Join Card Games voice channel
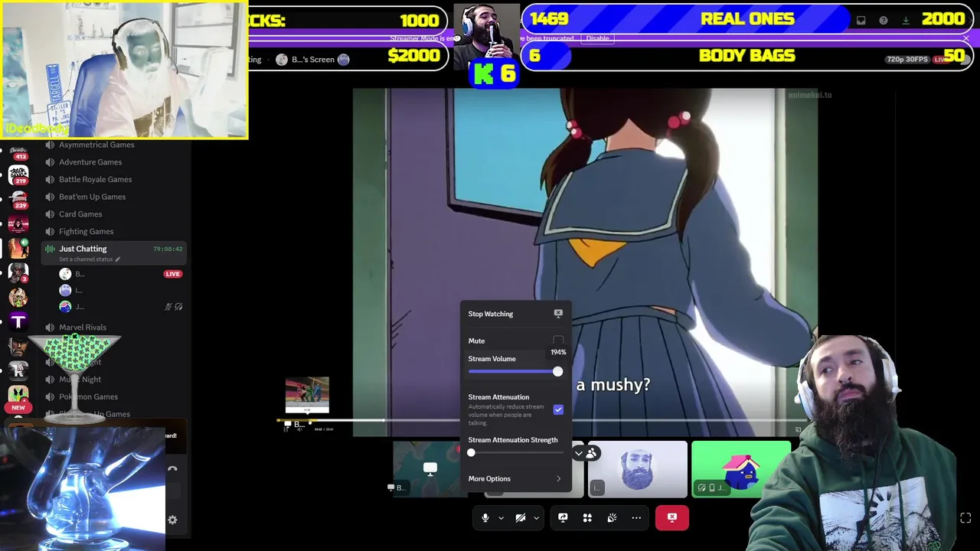Image resolution: width=980 pixels, height=551 pixels. pyautogui.click(x=80, y=214)
